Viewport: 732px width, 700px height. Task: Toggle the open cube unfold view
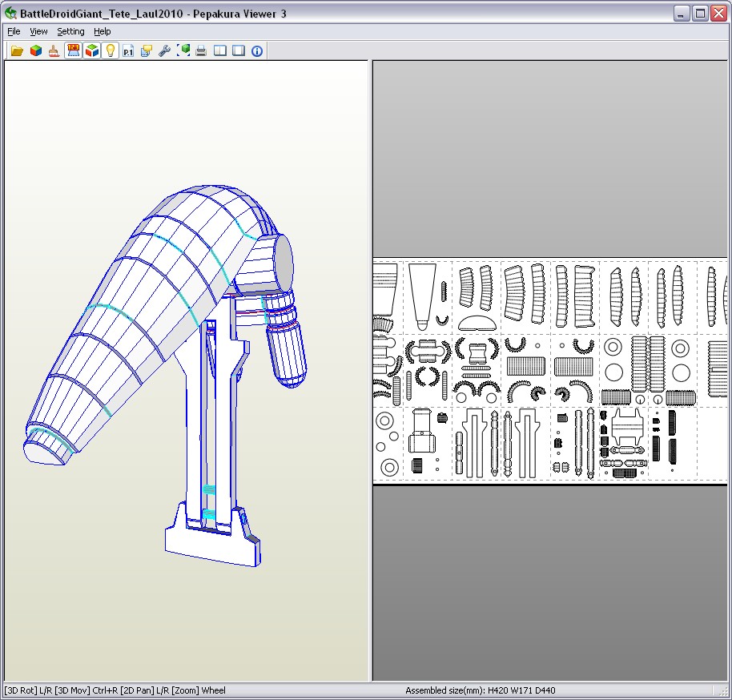(x=92, y=50)
